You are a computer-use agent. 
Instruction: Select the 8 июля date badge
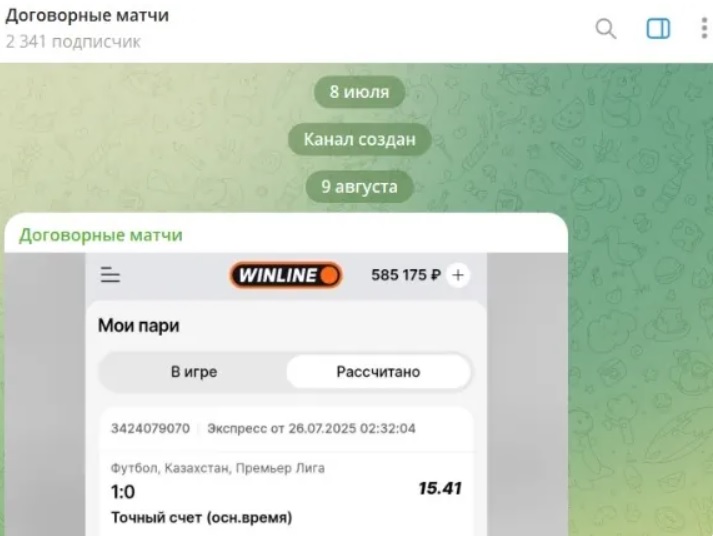click(x=359, y=92)
